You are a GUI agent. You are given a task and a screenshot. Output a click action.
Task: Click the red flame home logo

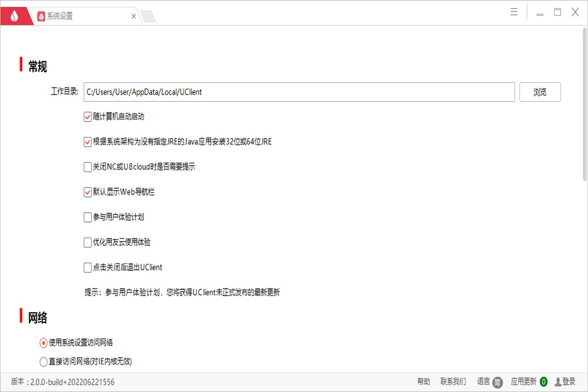click(14, 16)
